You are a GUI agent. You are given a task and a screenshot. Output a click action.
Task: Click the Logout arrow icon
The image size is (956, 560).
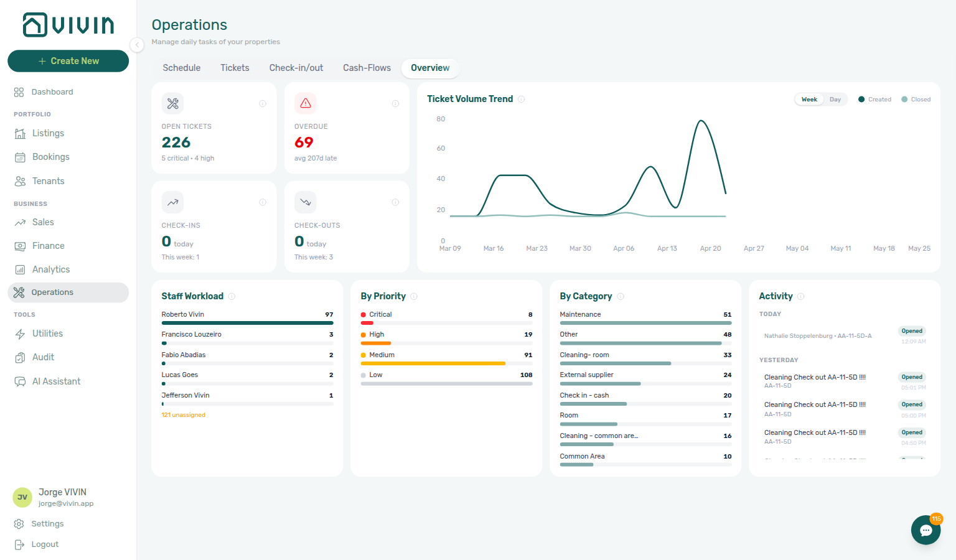19,544
